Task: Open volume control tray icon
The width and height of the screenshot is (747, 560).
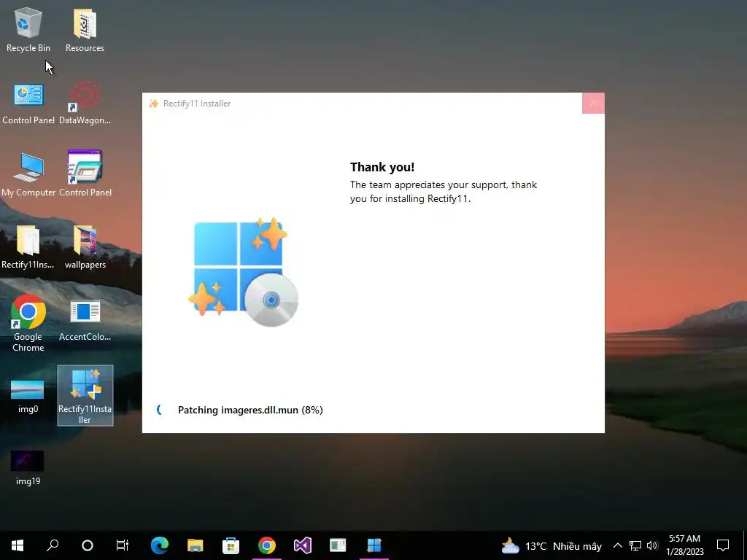Action: 652,545
